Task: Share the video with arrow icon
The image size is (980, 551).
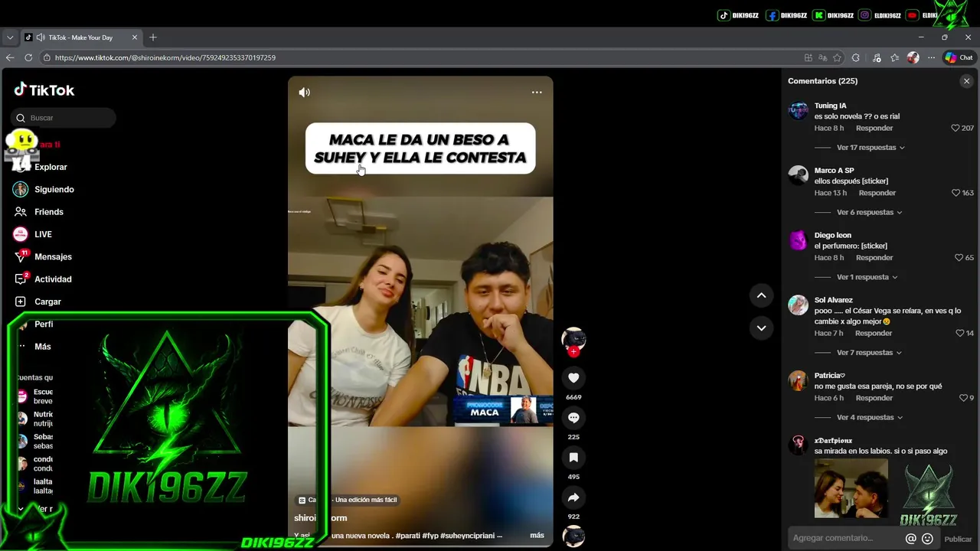Action: (573, 497)
